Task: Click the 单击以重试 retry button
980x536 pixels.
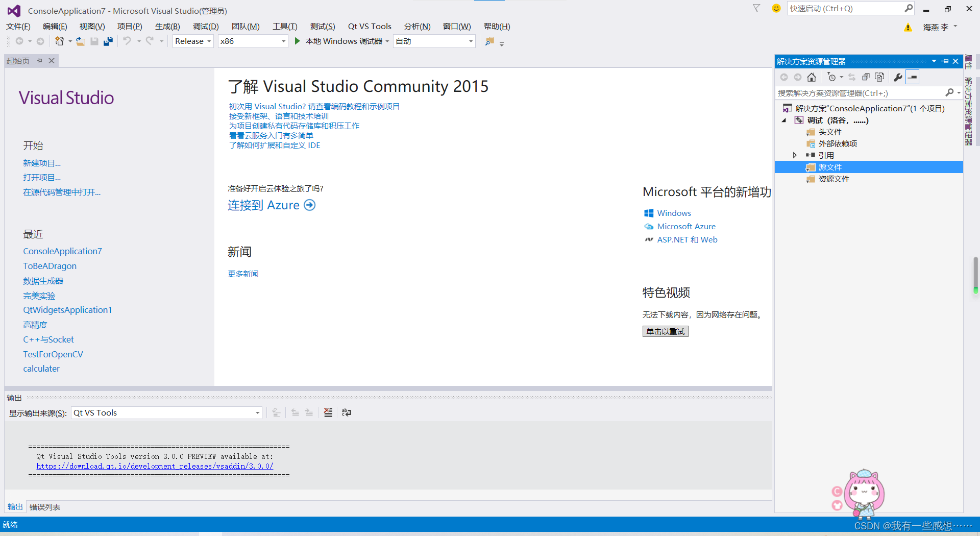Action: tap(665, 331)
